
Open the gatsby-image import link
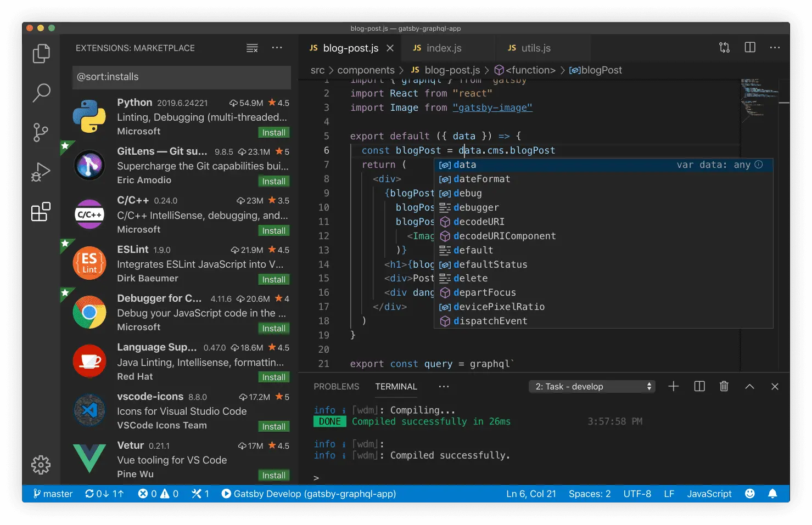492,107
